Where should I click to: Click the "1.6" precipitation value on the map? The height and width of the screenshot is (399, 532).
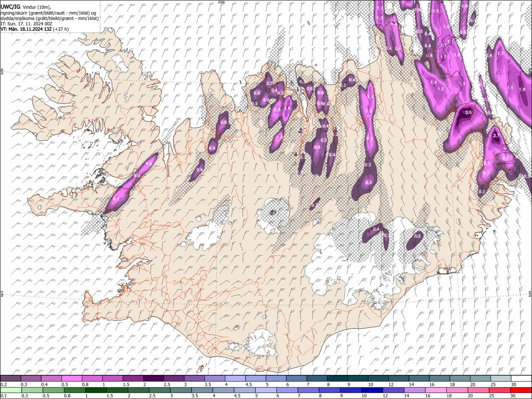pyautogui.click(x=287, y=108)
